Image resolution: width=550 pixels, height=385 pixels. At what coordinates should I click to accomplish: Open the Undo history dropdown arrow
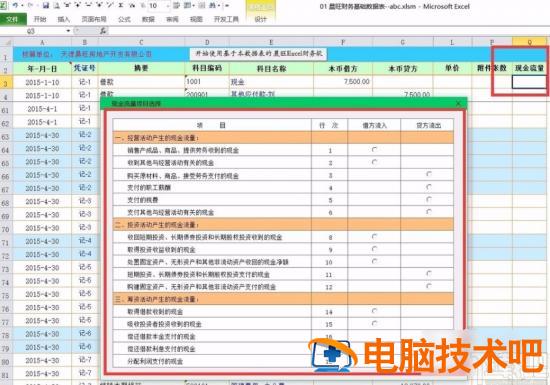coord(22,5)
